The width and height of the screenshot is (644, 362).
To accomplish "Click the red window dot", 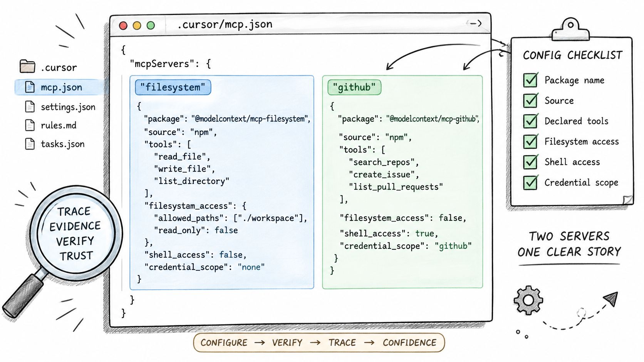I will pos(123,25).
